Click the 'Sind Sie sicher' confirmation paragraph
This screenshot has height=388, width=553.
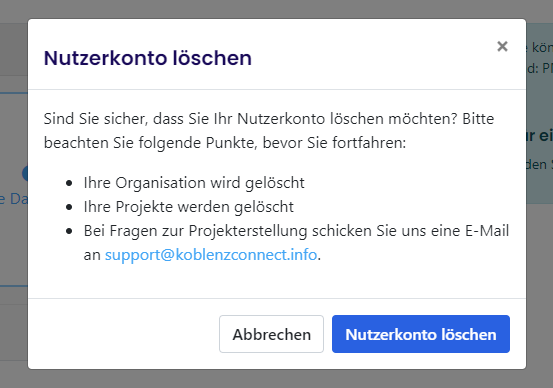point(269,131)
